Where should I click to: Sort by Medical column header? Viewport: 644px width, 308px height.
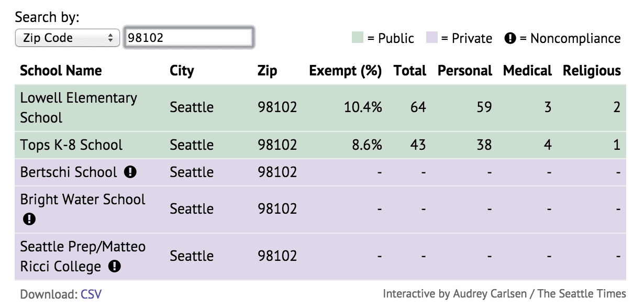click(527, 71)
